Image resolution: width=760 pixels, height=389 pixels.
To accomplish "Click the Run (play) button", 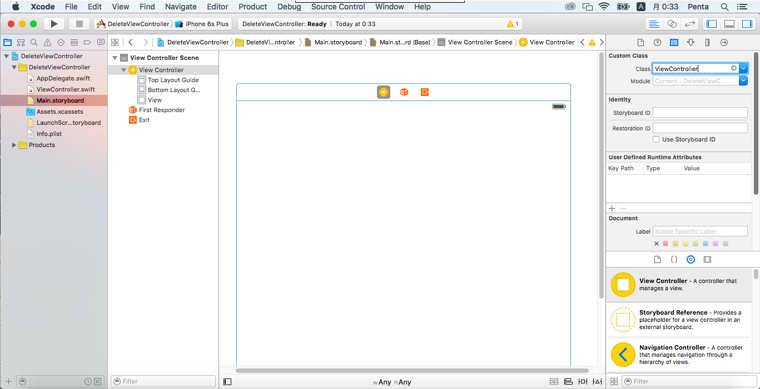I will coord(54,24).
